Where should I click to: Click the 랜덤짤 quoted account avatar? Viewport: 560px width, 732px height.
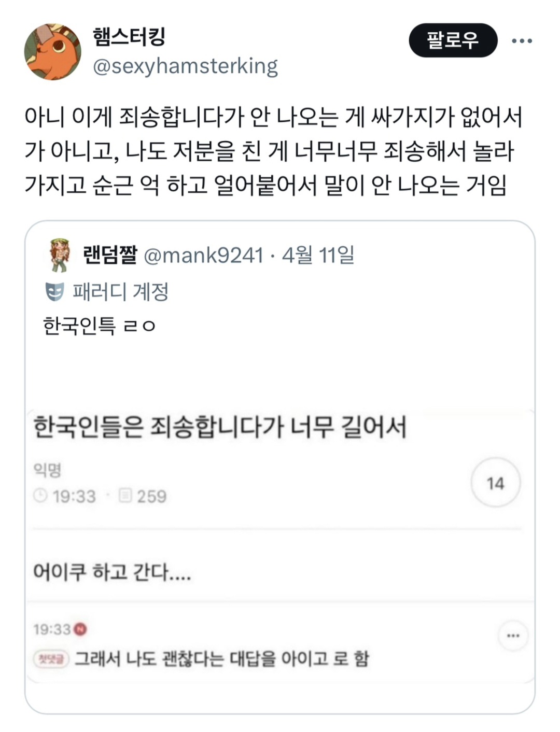(x=60, y=255)
